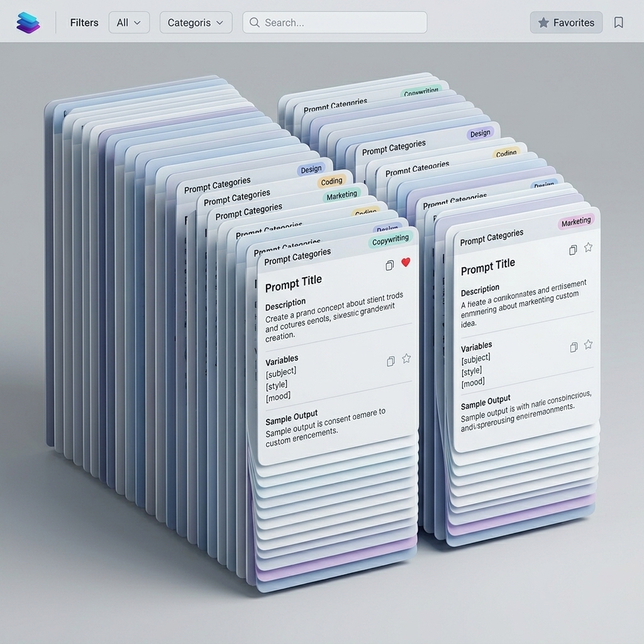Click [mood] variable on Copywriting card

click(x=278, y=397)
